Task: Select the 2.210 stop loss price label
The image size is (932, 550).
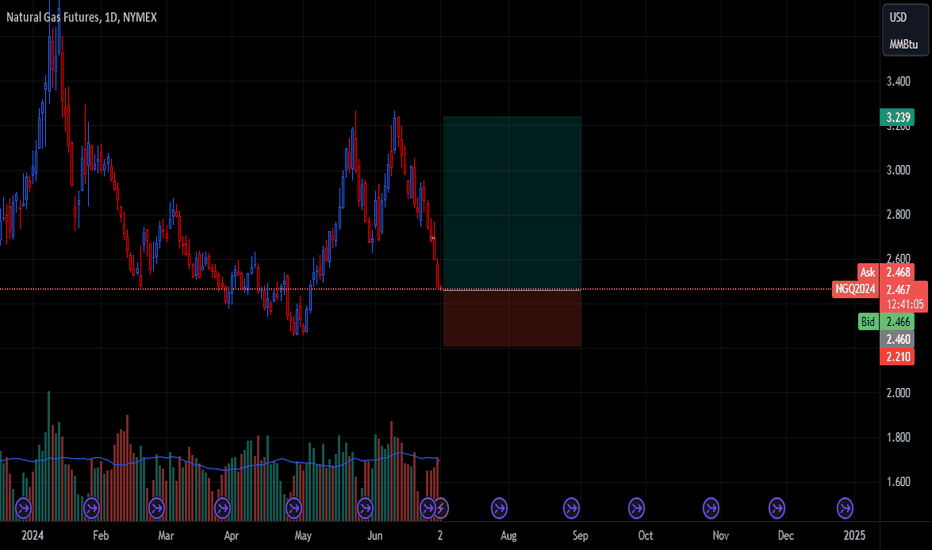Action: pos(897,357)
